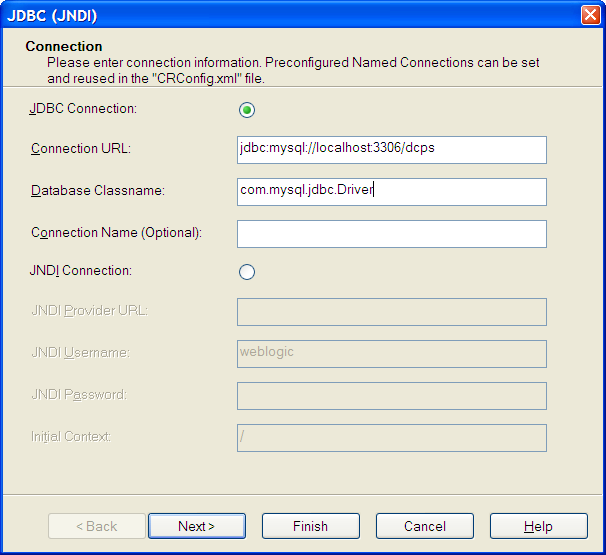The image size is (606, 555).
Task: Open Help for the connection dialog
Action: click(x=539, y=526)
